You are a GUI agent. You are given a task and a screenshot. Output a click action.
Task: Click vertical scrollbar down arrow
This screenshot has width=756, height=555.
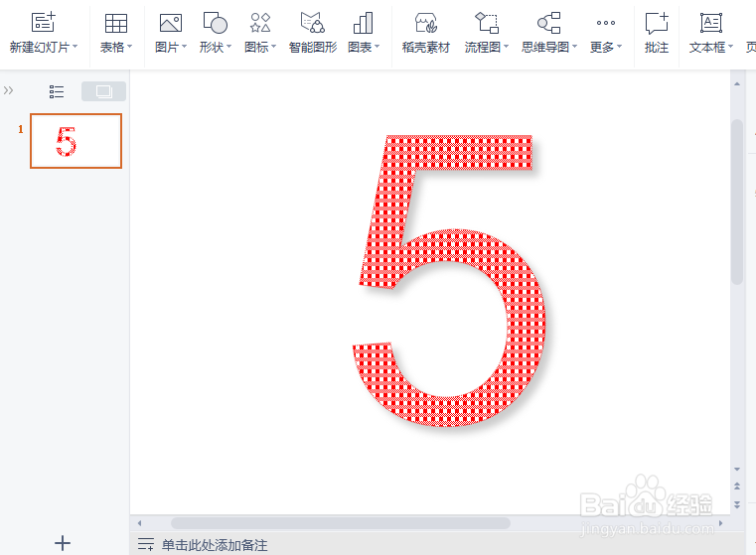(x=737, y=469)
